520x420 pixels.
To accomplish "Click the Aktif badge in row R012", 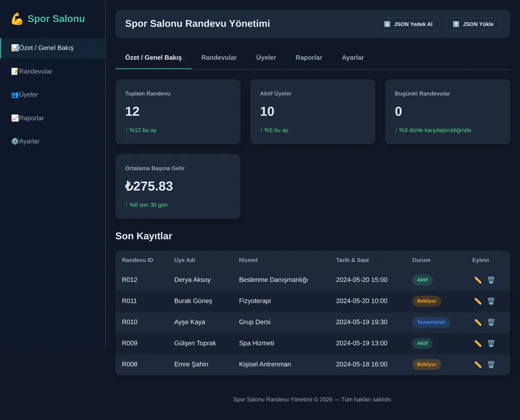I will point(422,280).
